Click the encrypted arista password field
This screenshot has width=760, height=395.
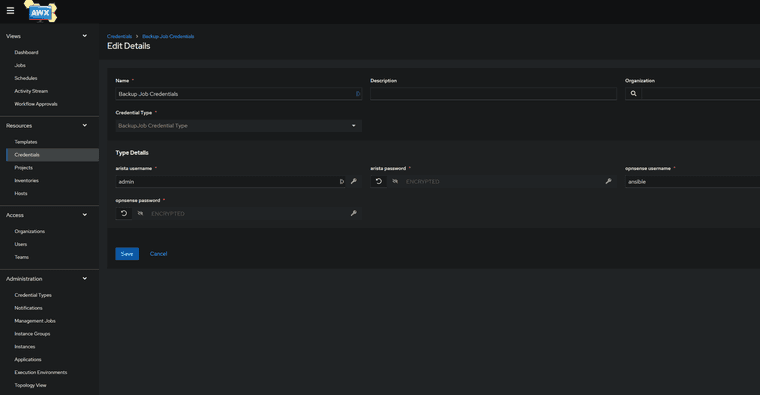502,181
